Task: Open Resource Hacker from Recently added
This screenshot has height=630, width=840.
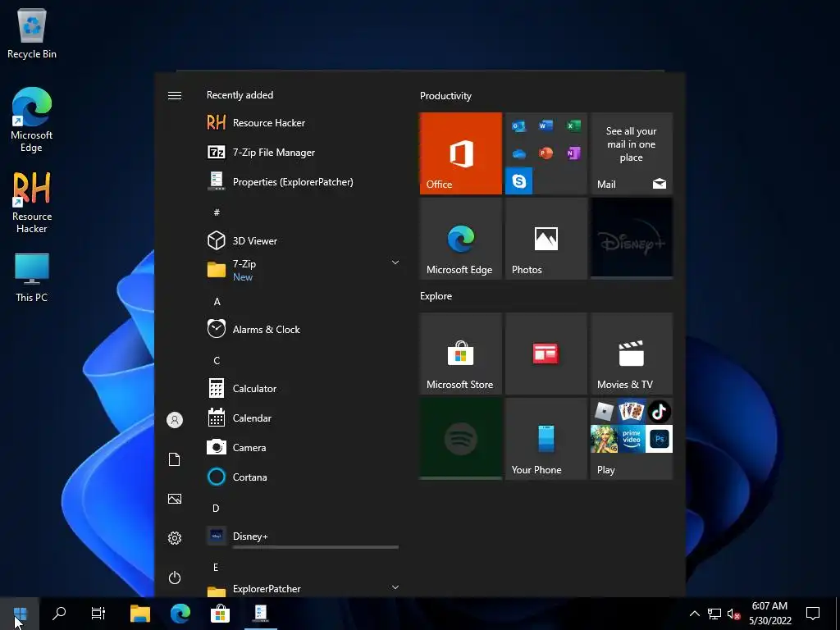Action: point(302,123)
